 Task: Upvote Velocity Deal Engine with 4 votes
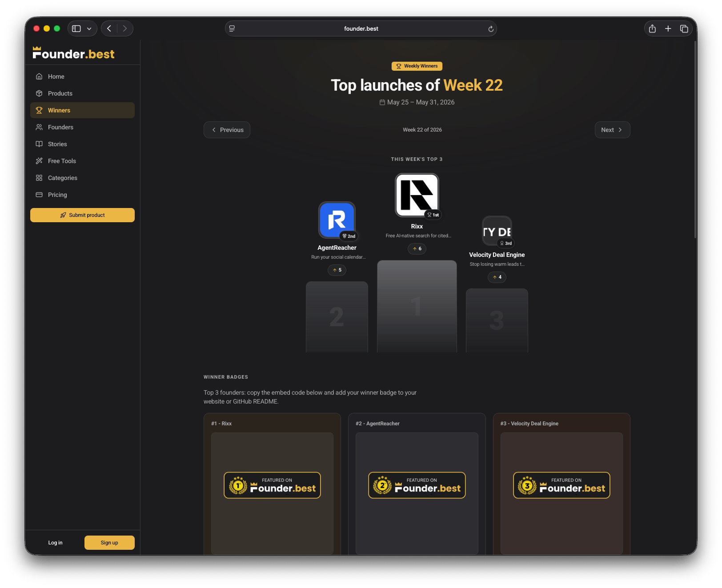[497, 277]
